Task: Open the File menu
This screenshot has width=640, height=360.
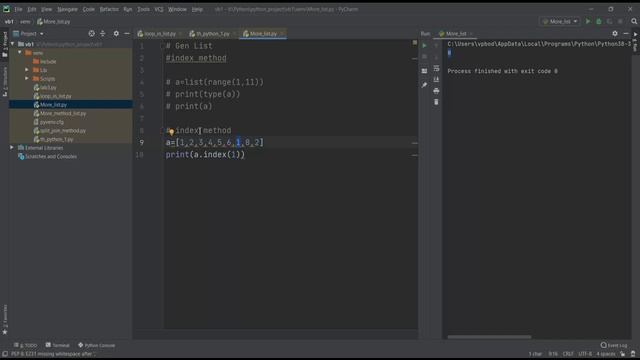Action: click(18, 9)
